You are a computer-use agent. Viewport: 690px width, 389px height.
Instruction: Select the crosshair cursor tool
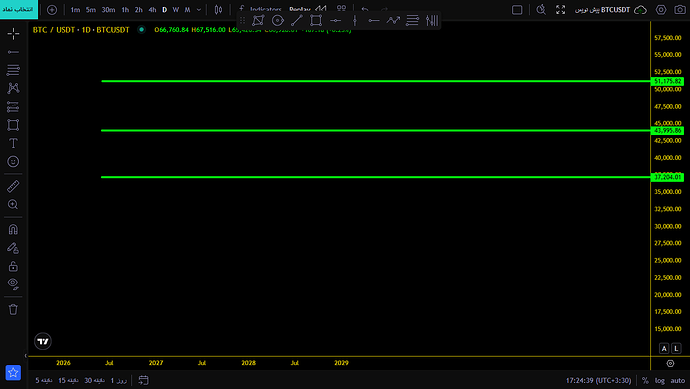point(13,33)
